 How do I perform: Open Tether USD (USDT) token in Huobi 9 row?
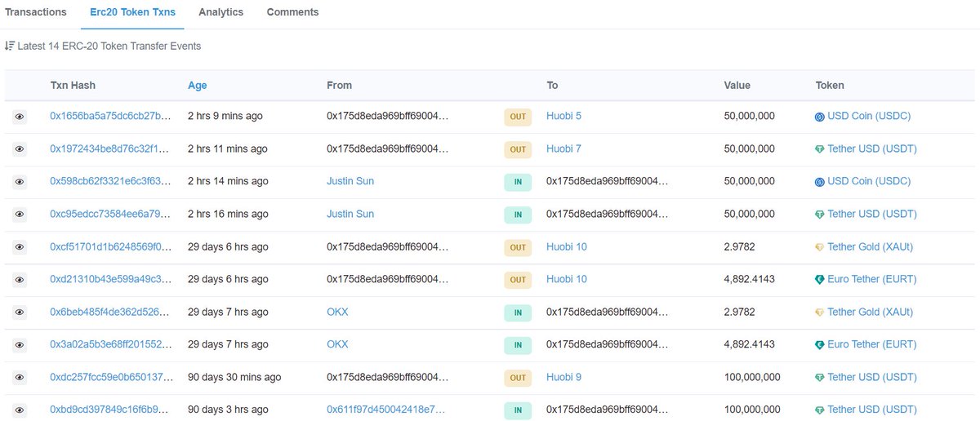tap(872, 377)
